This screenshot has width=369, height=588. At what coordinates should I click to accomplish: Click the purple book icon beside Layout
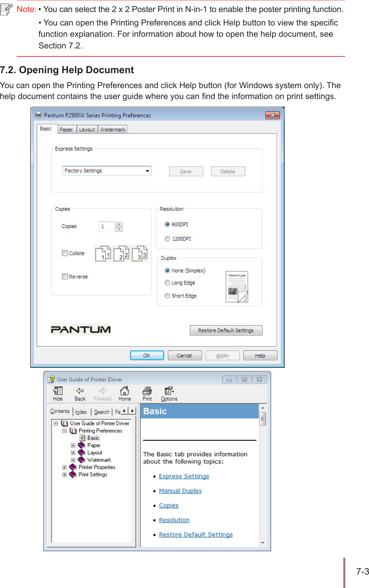82,453
